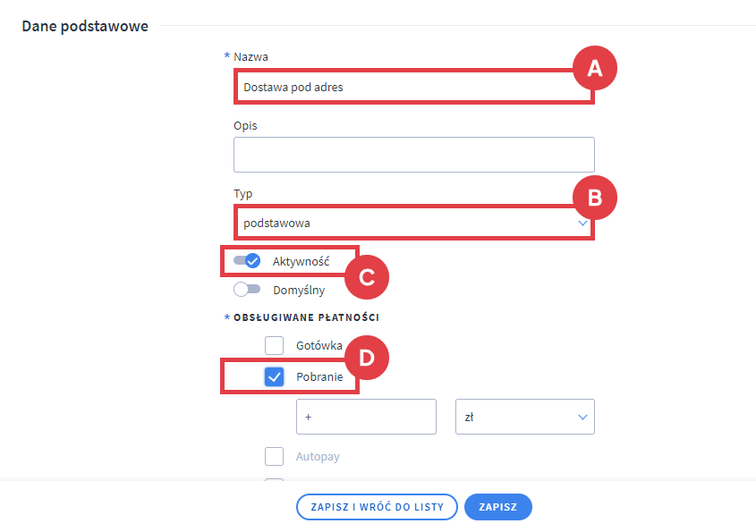Screen dimensions: 756x532
Task: Click the red marker badge A
Action: 596,68
